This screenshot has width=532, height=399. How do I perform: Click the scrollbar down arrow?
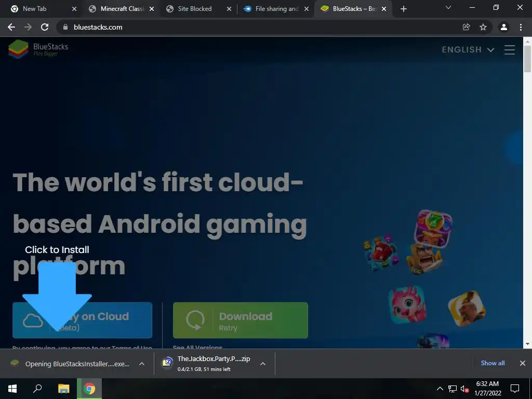(x=527, y=344)
